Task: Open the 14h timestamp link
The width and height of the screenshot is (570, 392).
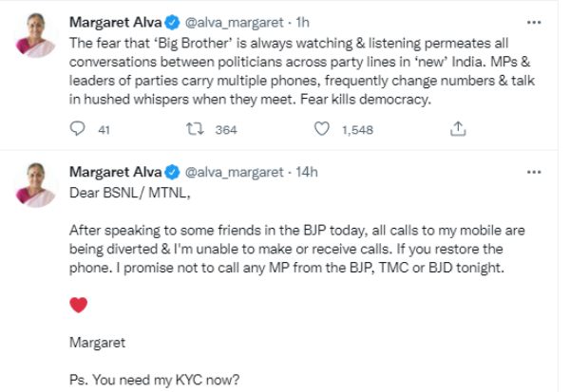Action: pyautogui.click(x=305, y=172)
